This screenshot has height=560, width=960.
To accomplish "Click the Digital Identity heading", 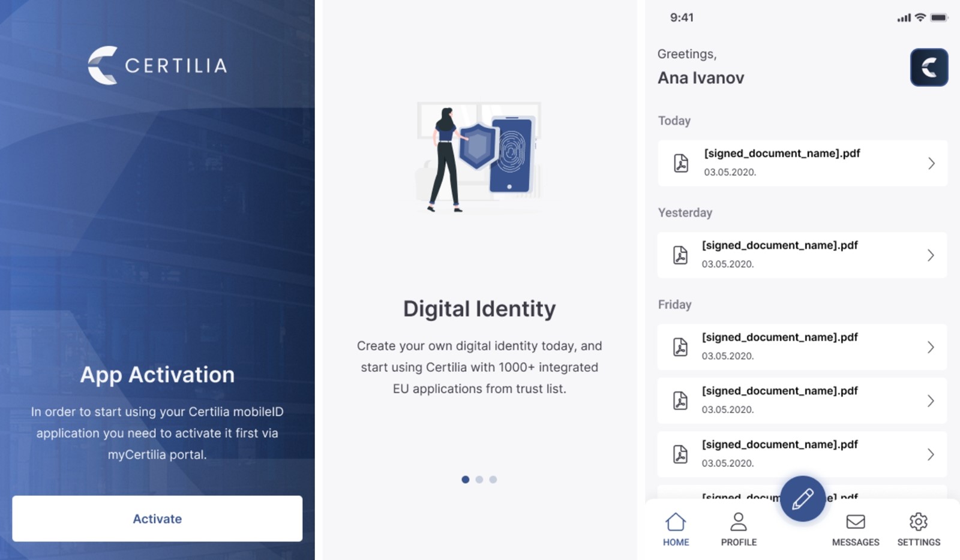I will (479, 309).
